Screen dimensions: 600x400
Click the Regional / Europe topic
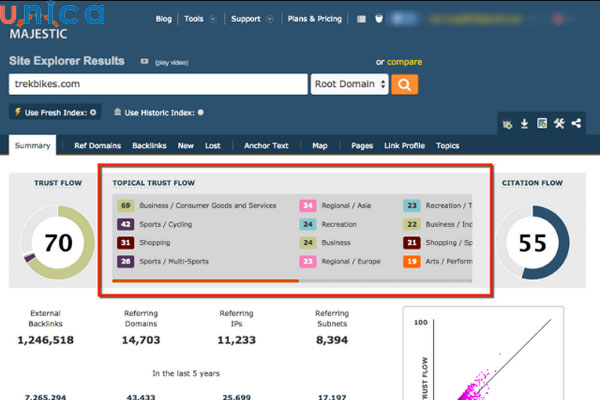(351, 261)
